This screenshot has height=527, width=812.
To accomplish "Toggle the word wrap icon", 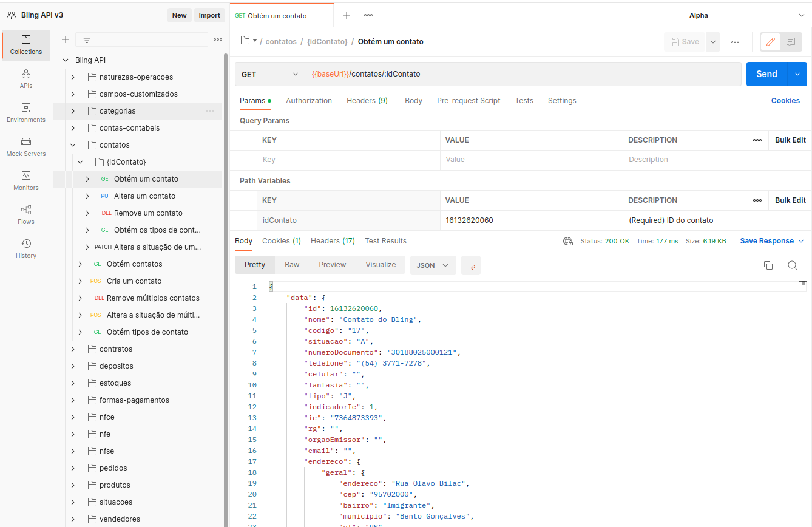I will pyautogui.click(x=470, y=265).
